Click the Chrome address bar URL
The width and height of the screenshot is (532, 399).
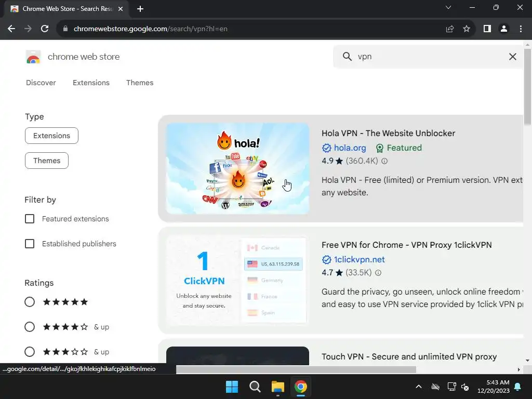(150, 29)
